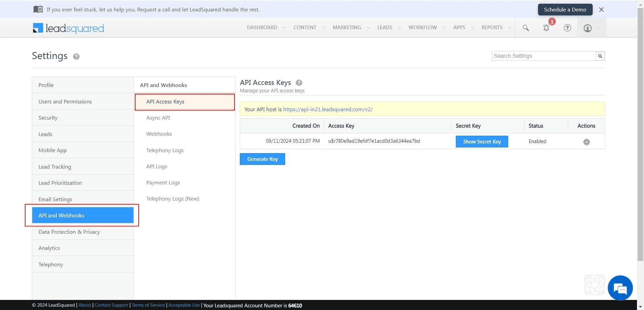Open the DASHBOARD menu

coord(262,28)
